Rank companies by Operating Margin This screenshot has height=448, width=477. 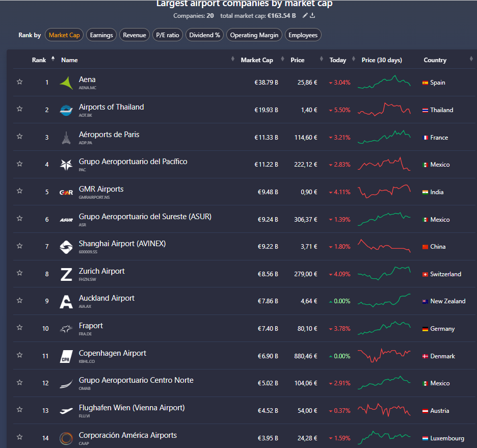point(254,35)
